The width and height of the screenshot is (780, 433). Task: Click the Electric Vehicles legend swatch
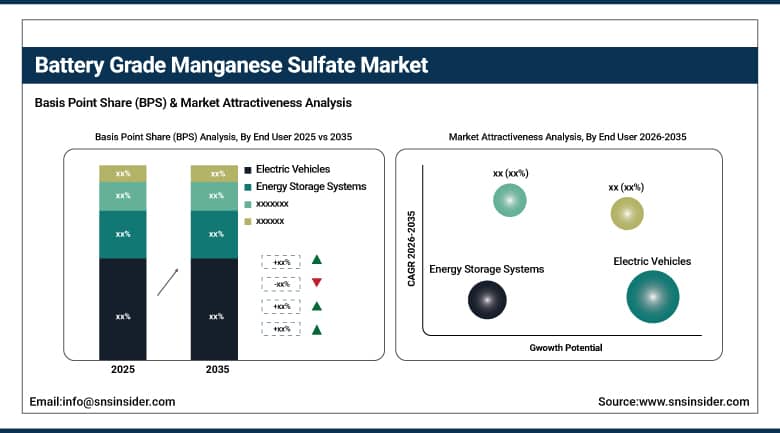click(x=248, y=170)
